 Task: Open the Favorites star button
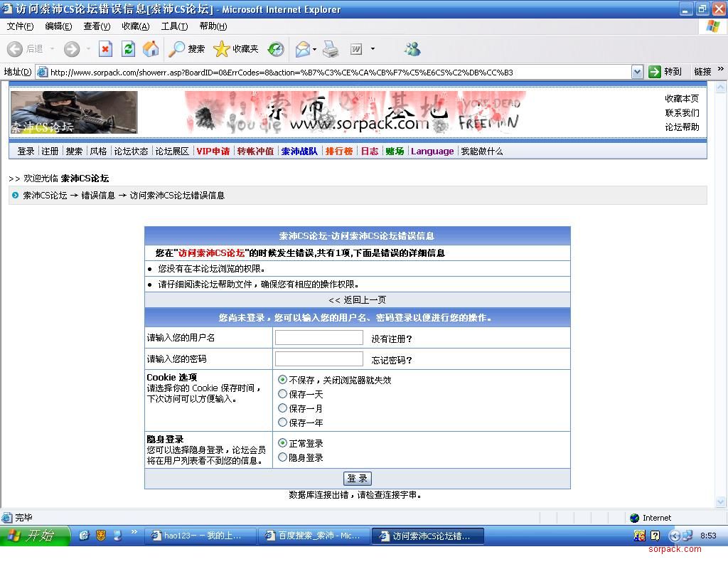[x=236, y=49]
